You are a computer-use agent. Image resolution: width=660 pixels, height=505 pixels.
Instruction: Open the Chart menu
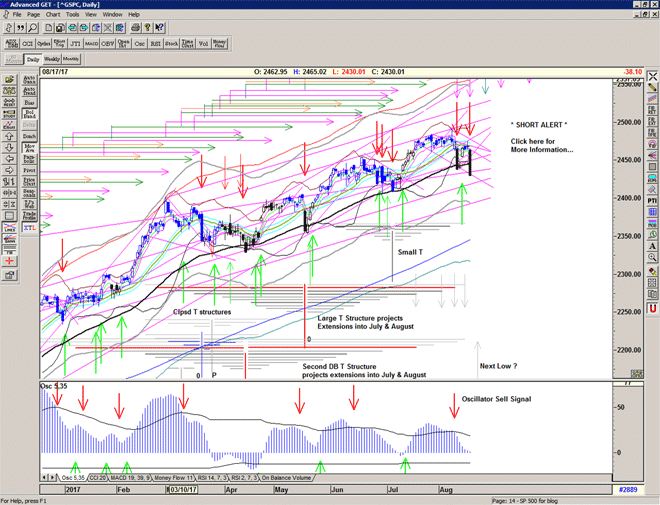pos(52,15)
